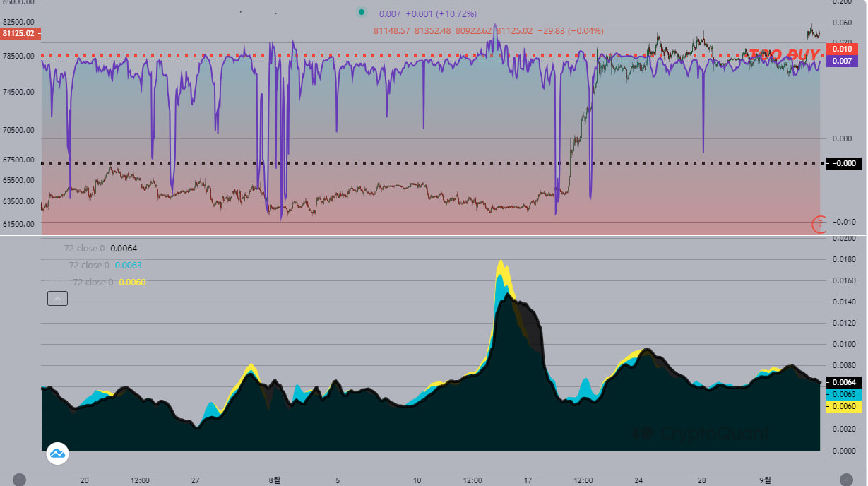Click the red circular help icon
Image resolution: width=868 pixels, height=486 pixels.
(x=819, y=225)
